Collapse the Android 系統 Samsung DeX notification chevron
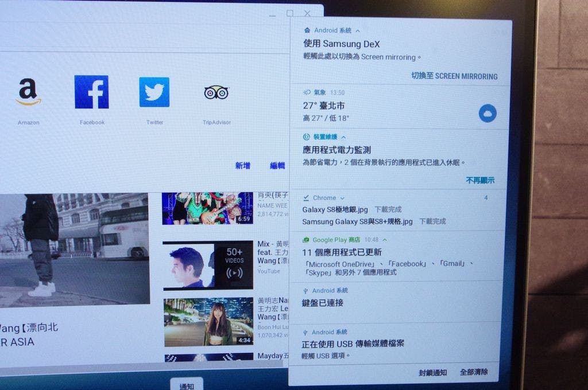This screenshot has height=390, width=588. [x=358, y=31]
